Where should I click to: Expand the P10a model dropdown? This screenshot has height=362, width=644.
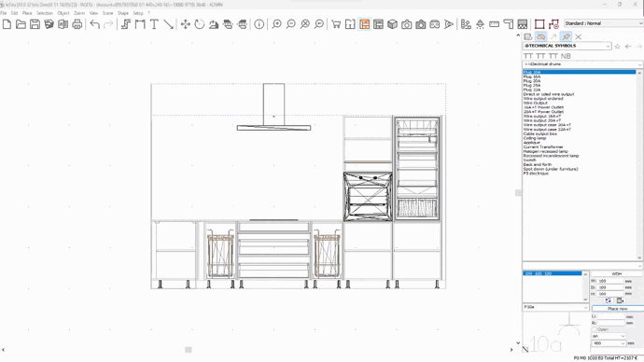coord(555,307)
